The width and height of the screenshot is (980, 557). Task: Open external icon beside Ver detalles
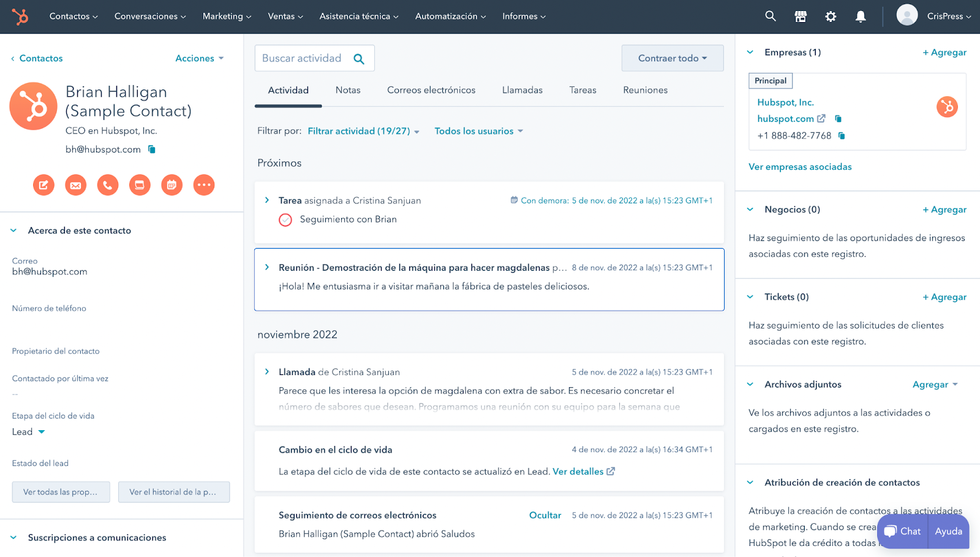pyautogui.click(x=611, y=471)
